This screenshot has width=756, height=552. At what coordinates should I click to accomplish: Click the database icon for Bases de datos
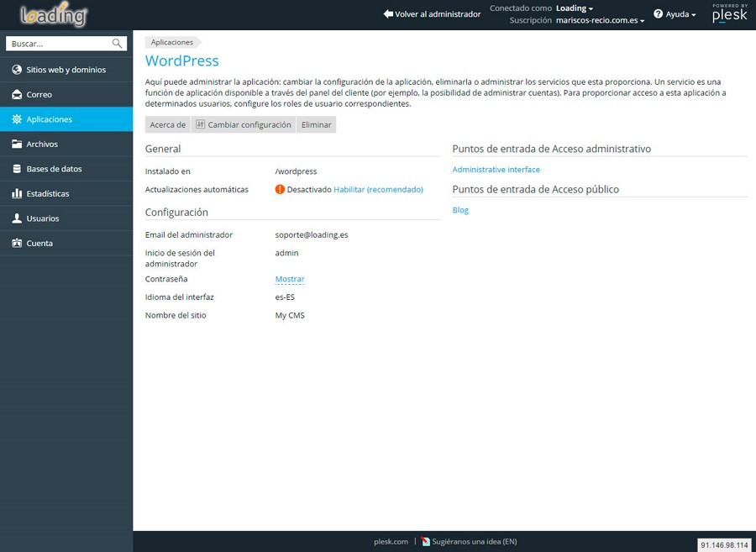pyautogui.click(x=17, y=169)
